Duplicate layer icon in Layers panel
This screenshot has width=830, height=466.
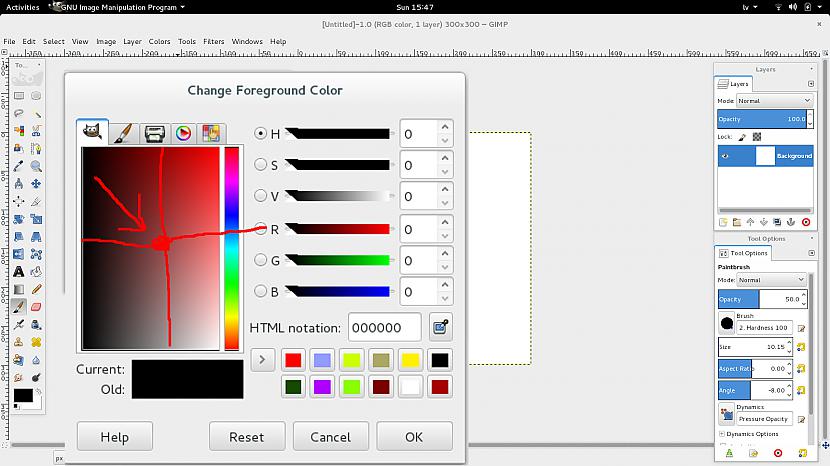(x=777, y=222)
